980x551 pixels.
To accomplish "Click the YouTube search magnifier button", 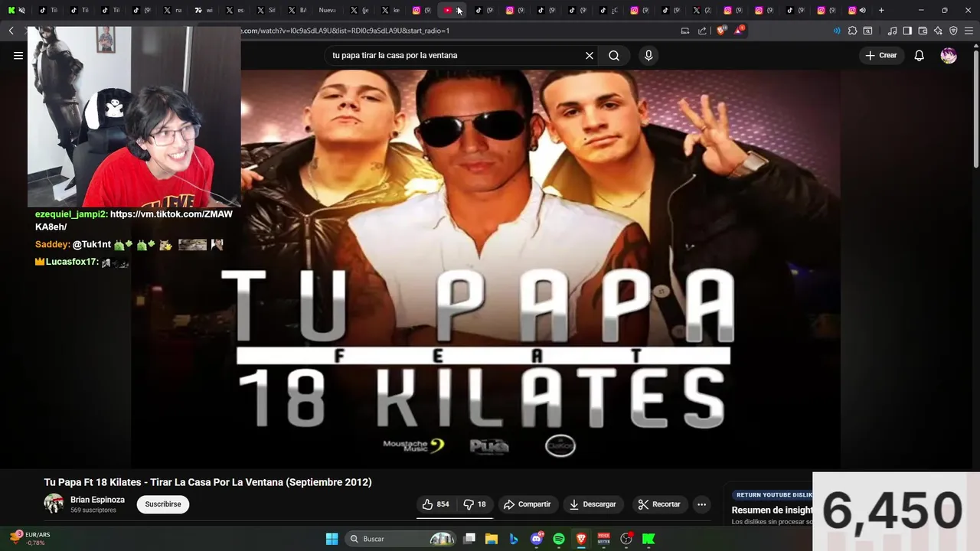I will coord(614,55).
